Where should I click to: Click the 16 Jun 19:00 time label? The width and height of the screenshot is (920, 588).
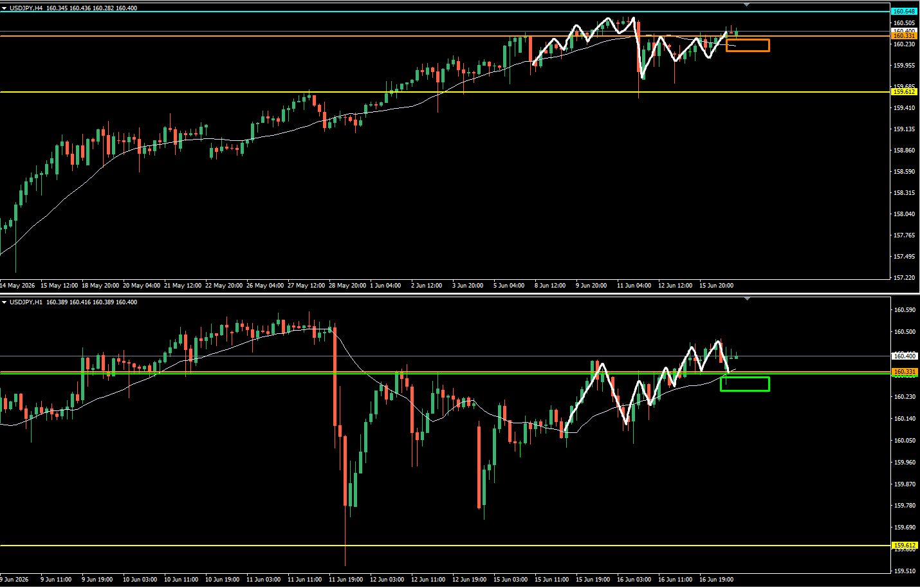716,580
